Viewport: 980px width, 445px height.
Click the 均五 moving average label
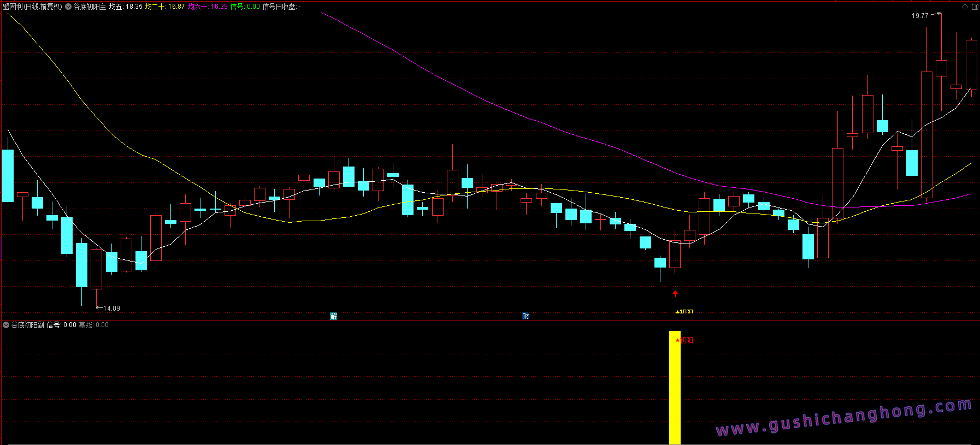click(126, 7)
